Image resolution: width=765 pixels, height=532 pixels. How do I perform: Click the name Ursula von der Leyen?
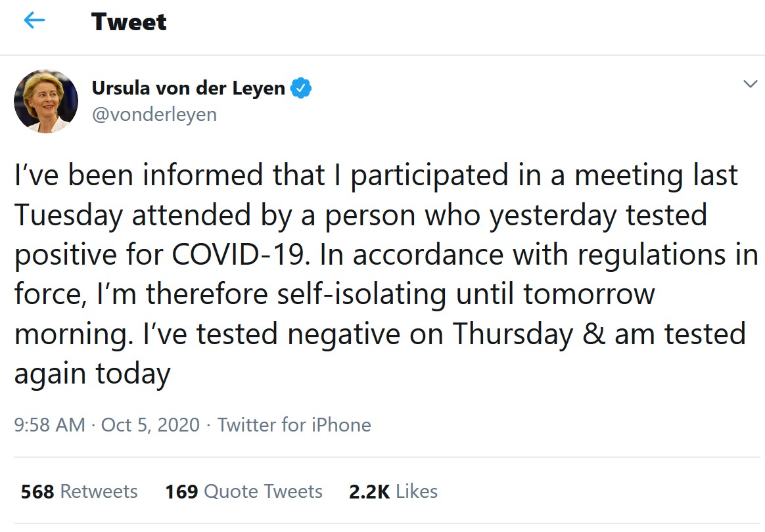coord(188,88)
